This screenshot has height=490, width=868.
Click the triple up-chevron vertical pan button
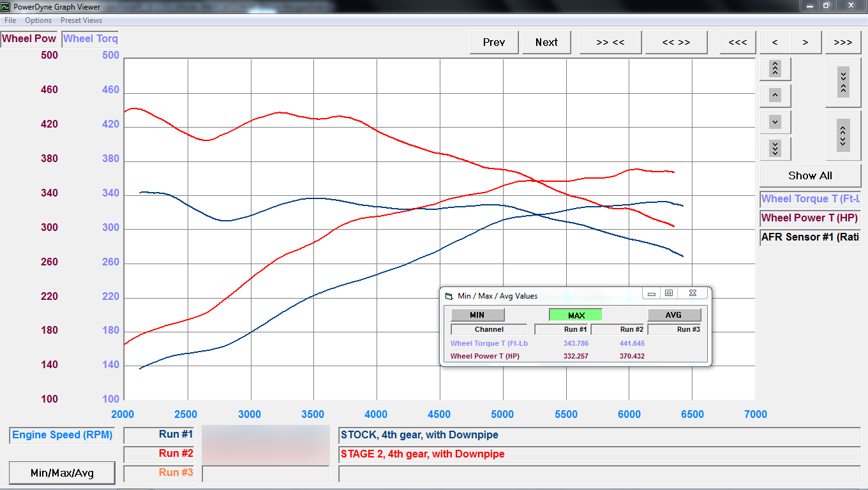[x=775, y=68]
